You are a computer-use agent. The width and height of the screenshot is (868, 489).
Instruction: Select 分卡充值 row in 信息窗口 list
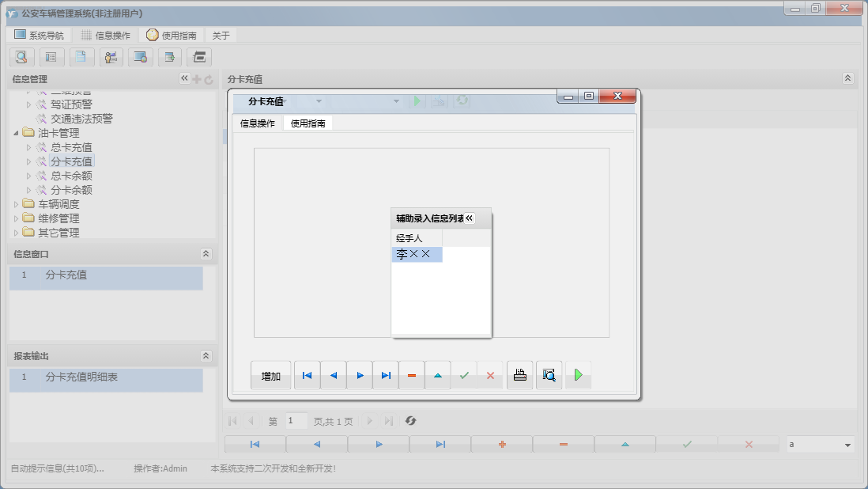pyautogui.click(x=106, y=278)
